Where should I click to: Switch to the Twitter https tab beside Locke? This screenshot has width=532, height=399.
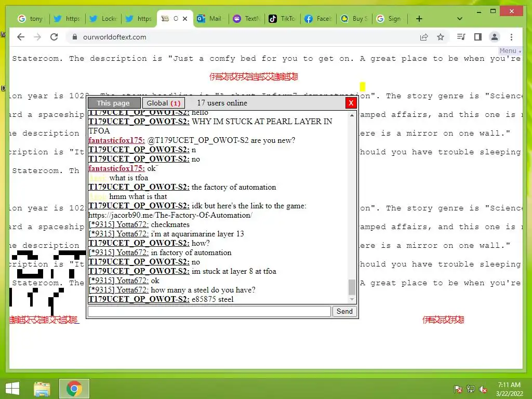138,19
